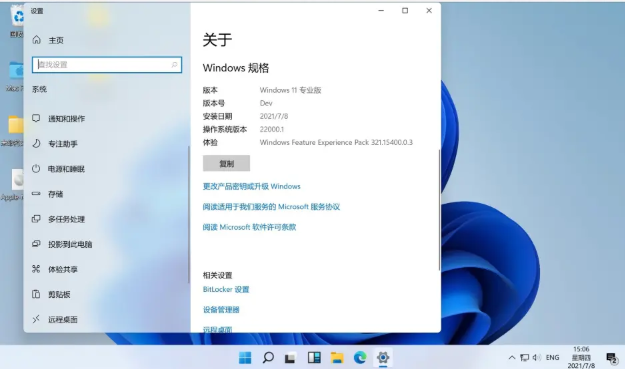Image resolution: width=625 pixels, height=369 pixels.
Task: Select 通知和操作 in the sidebar
Action: pos(106,118)
